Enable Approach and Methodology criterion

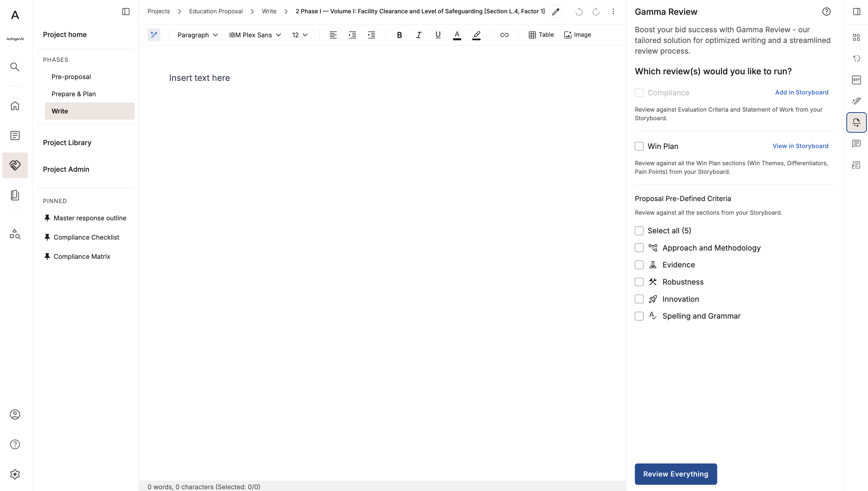(639, 248)
